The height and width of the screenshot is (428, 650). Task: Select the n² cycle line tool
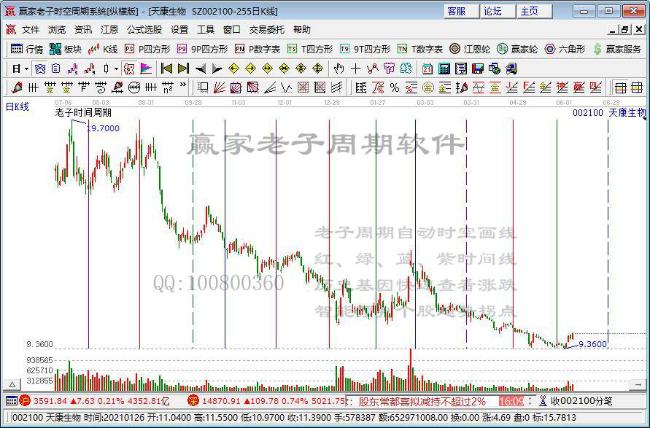pyautogui.click(x=167, y=88)
